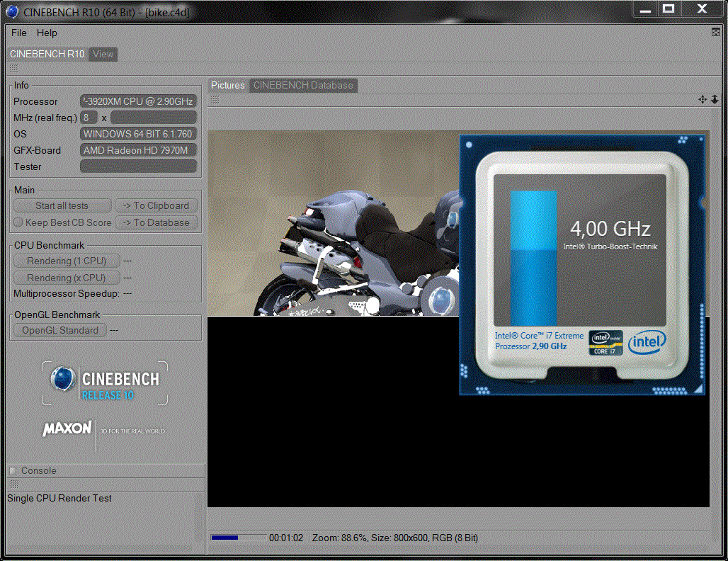
Task: Toggle the Console checkbox
Action: (x=13, y=470)
